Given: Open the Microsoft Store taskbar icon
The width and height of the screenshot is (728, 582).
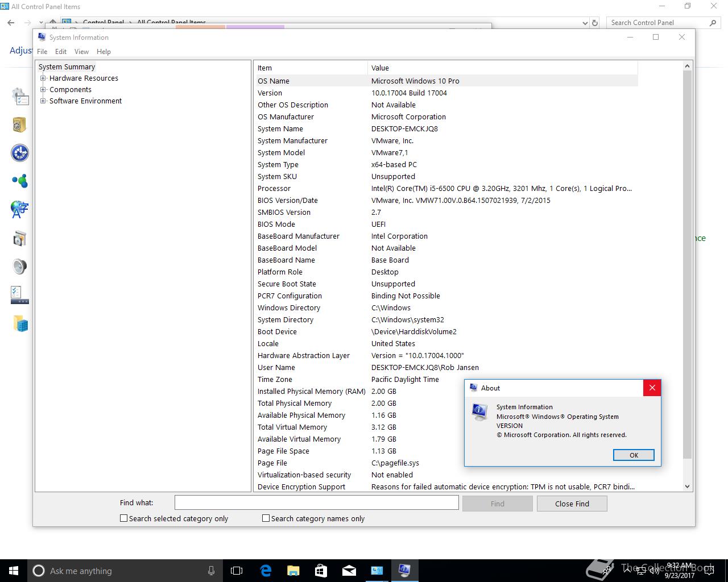Looking at the screenshot, I should point(321,571).
